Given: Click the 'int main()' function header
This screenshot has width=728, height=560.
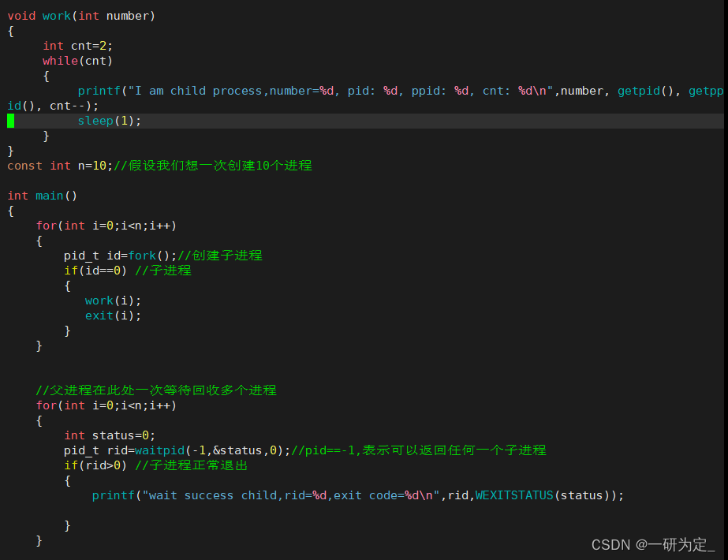Looking at the screenshot, I should [x=43, y=196].
